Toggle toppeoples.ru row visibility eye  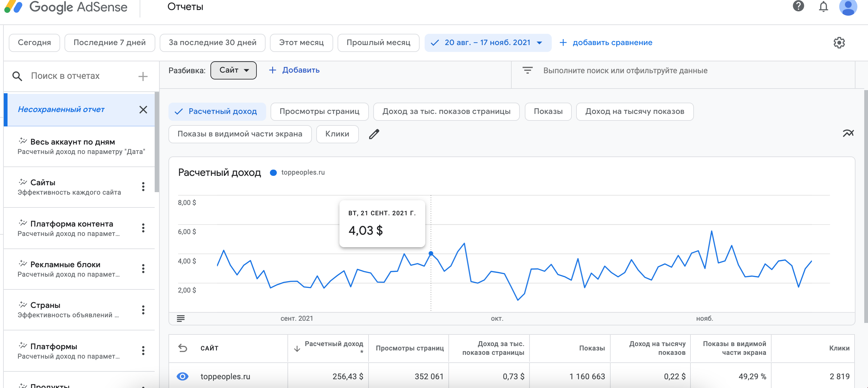point(182,376)
